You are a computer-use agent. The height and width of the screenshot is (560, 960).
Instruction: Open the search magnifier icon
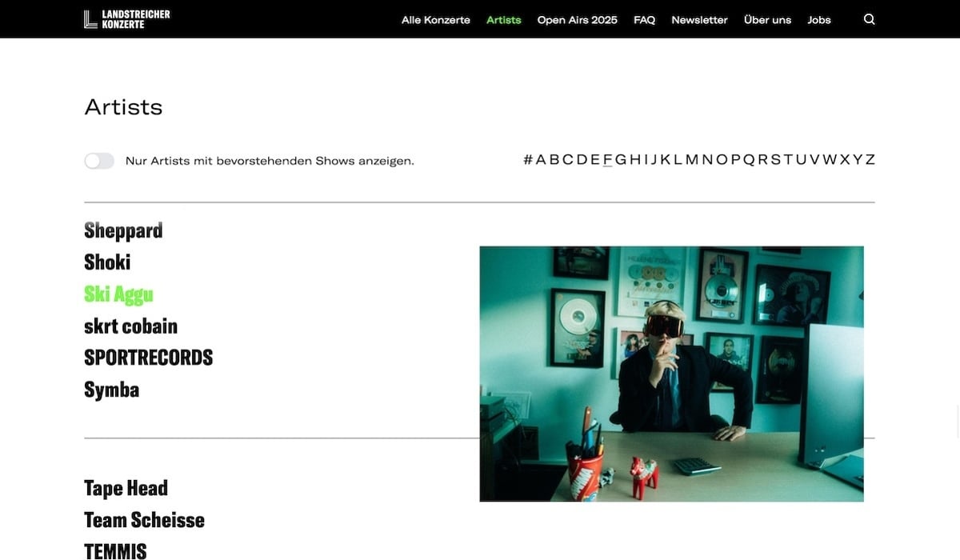870,19
